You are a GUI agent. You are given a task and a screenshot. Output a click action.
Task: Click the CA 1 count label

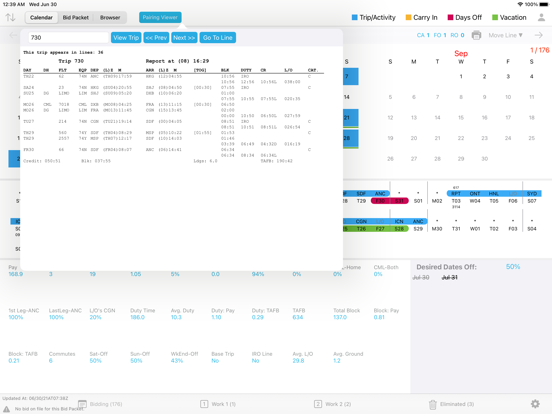pyautogui.click(x=423, y=35)
